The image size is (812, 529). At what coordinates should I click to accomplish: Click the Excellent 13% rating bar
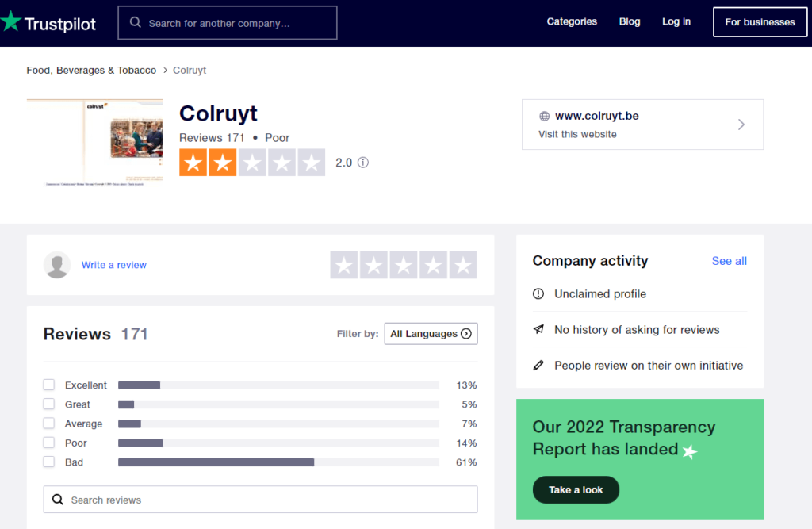[278, 385]
